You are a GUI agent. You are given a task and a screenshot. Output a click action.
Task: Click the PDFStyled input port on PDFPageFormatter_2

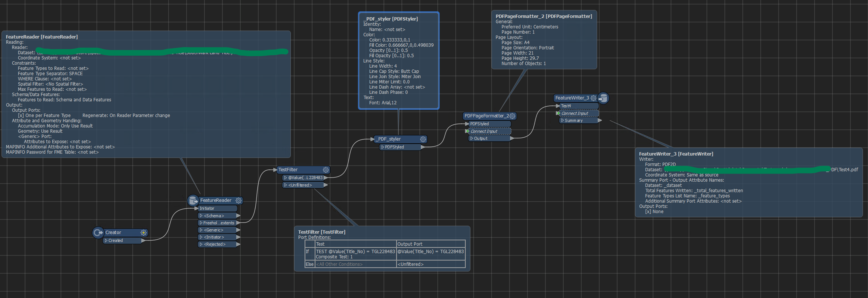tap(489, 124)
